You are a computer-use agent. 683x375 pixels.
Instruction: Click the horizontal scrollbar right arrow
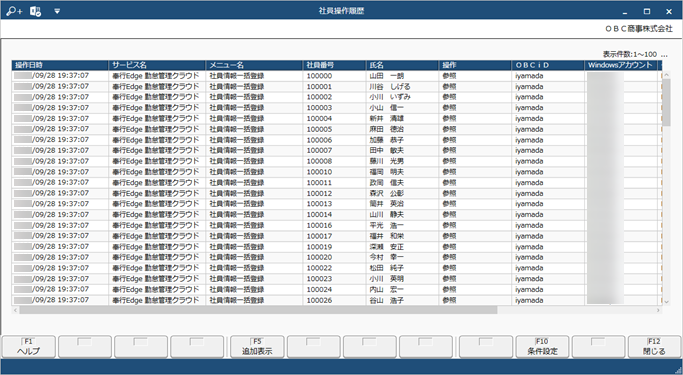tap(658, 311)
